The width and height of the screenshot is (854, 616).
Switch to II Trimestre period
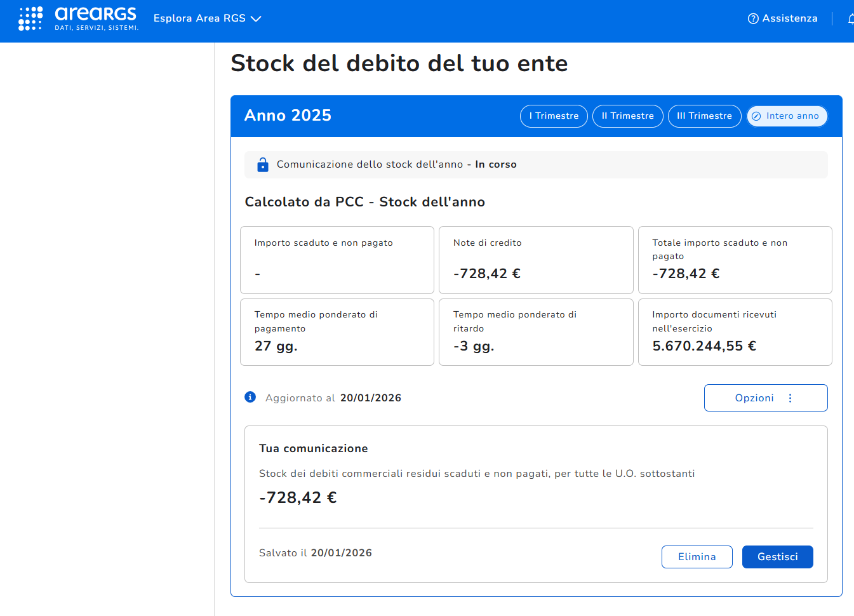pyautogui.click(x=627, y=116)
